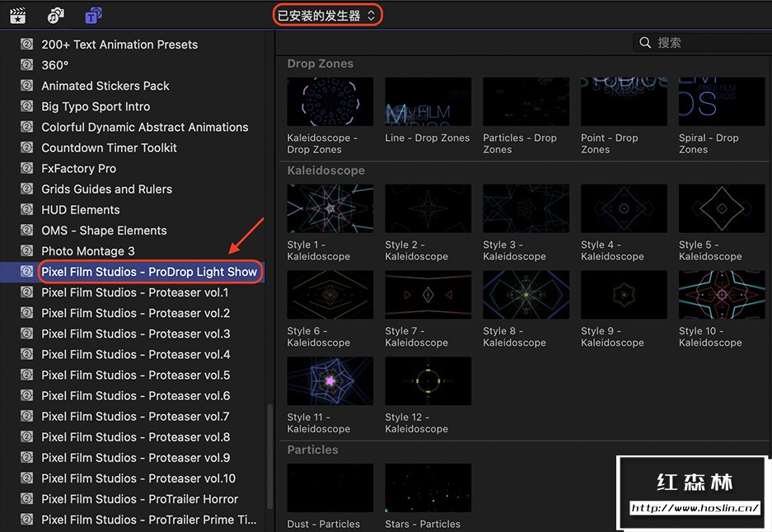The width and height of the screenshot is (772, 532).
Task: Select the Point - Drop Zones thumbnail
Action: point(624,101)
